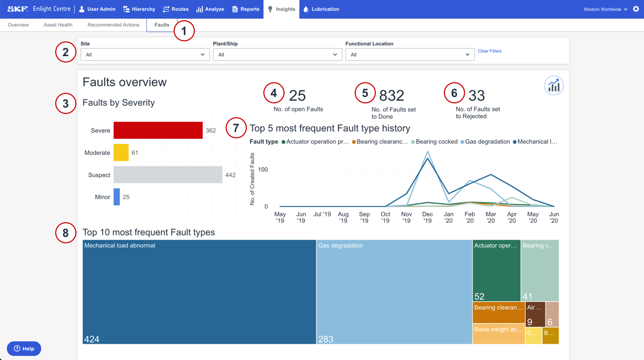Open the settings gear icon

(636, 8)
